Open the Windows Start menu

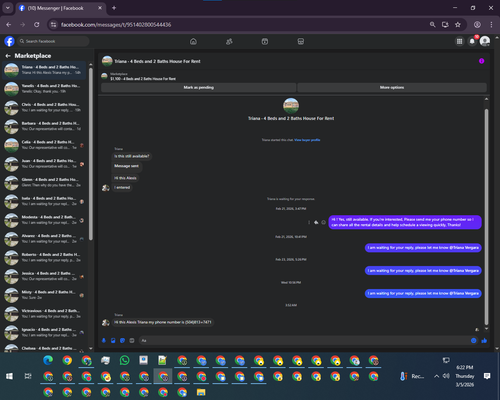pyautogui.click(x=9, y=376)
